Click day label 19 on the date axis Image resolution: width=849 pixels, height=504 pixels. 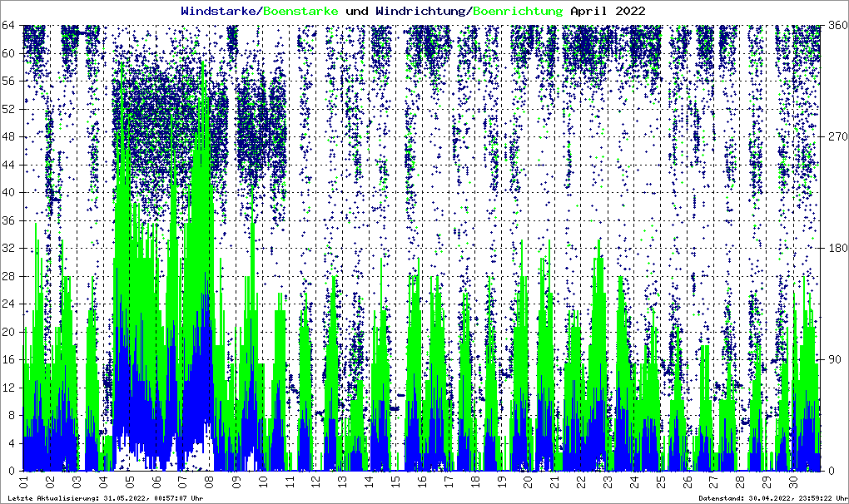pyautogui.click(x=501, y=480)
